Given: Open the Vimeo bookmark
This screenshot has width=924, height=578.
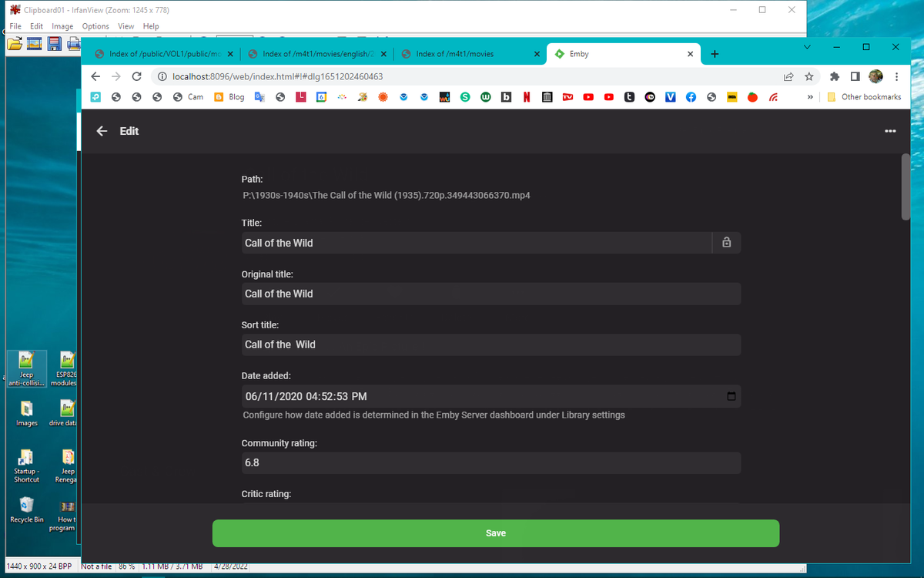Looking at the screenshot, I should click(x=670, y=97).
